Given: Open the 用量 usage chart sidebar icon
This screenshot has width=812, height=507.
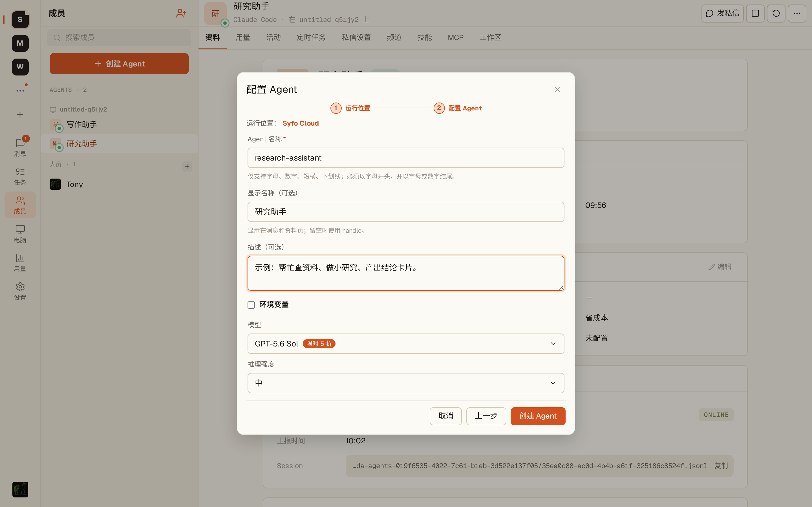Looking at the screenshot, I should pos(20,263).
